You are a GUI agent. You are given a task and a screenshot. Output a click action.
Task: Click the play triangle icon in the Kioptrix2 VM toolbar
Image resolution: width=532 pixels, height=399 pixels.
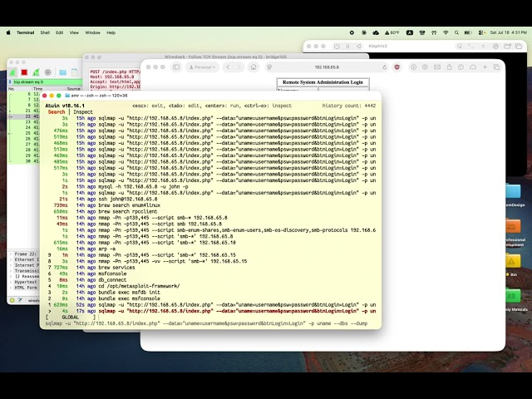click(358, 47)
